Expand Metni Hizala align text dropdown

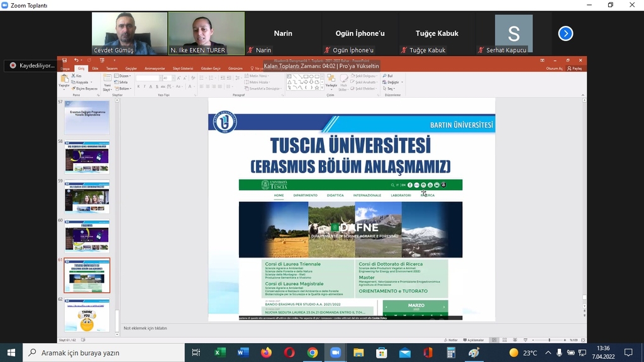point(257,82)
